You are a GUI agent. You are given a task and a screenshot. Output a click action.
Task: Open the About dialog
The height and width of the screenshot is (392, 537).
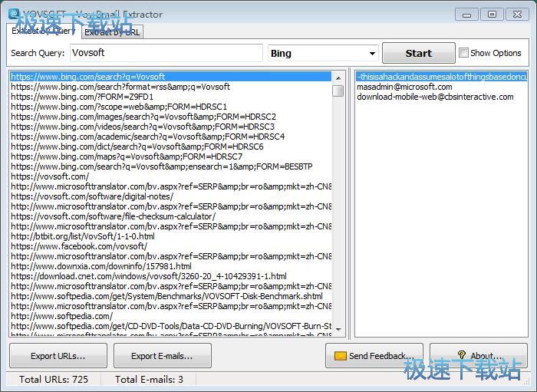tap(479, 356)
